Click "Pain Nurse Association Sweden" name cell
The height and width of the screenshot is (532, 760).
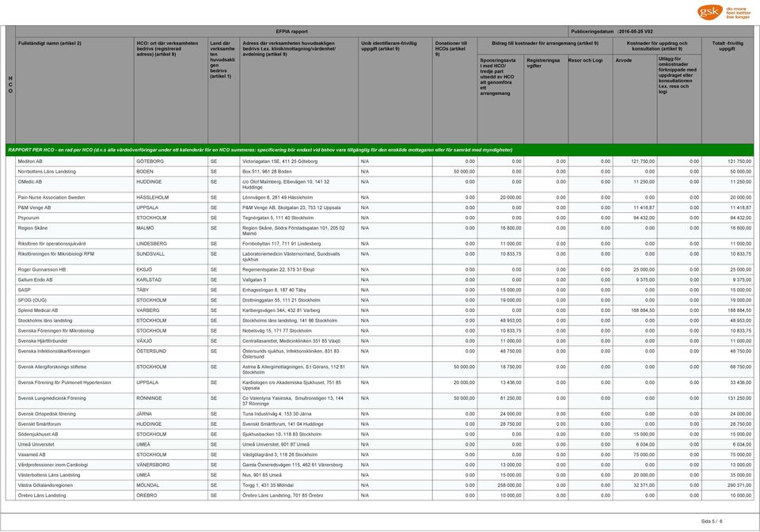point(74,198)
